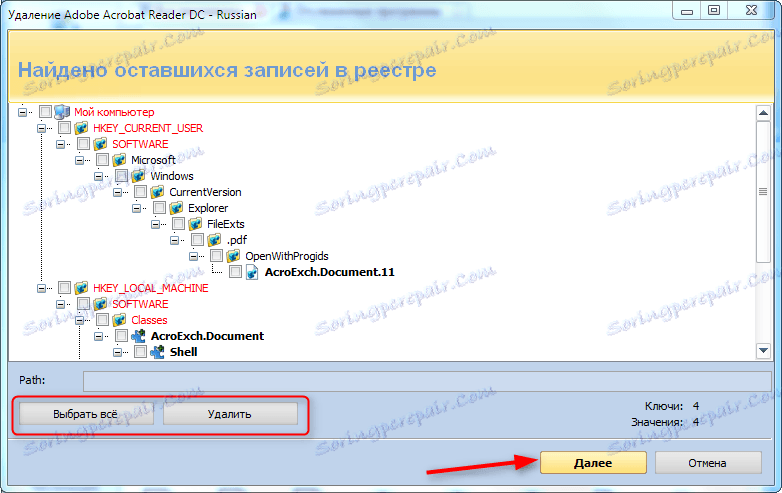Tick the Microsoft key checkbox

coord(102,160)
